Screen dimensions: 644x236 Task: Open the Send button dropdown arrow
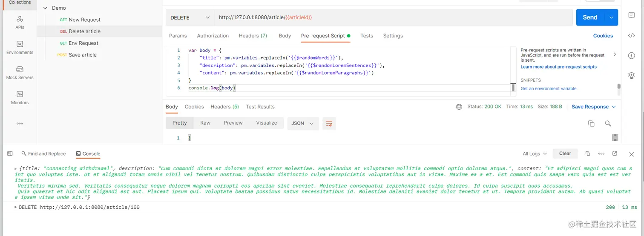(x=612, y=17)
